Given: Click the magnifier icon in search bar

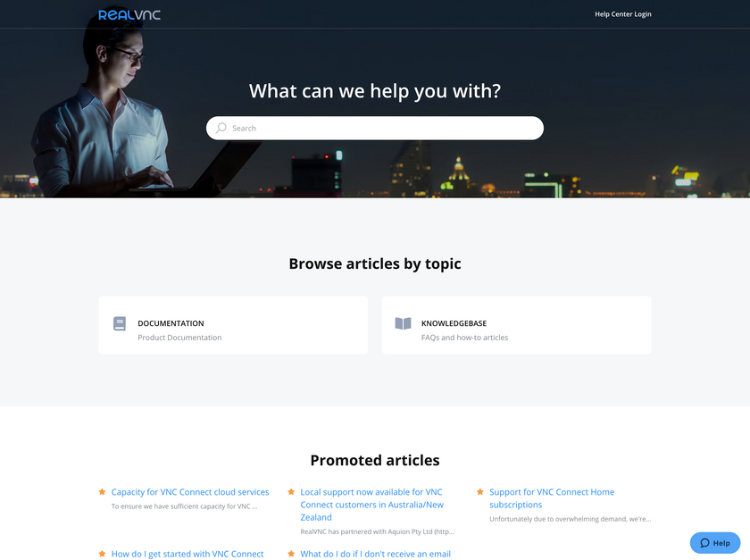Looking at the screenshot, I should coord(221,128).
